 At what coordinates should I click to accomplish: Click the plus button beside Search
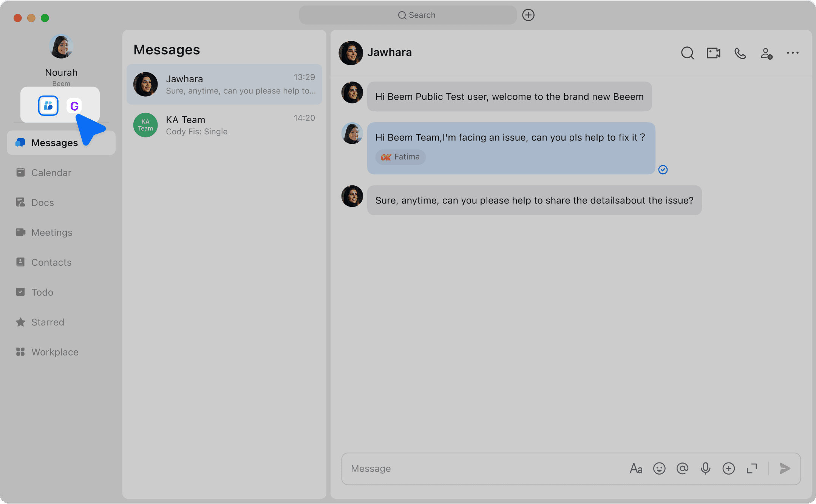528,15
